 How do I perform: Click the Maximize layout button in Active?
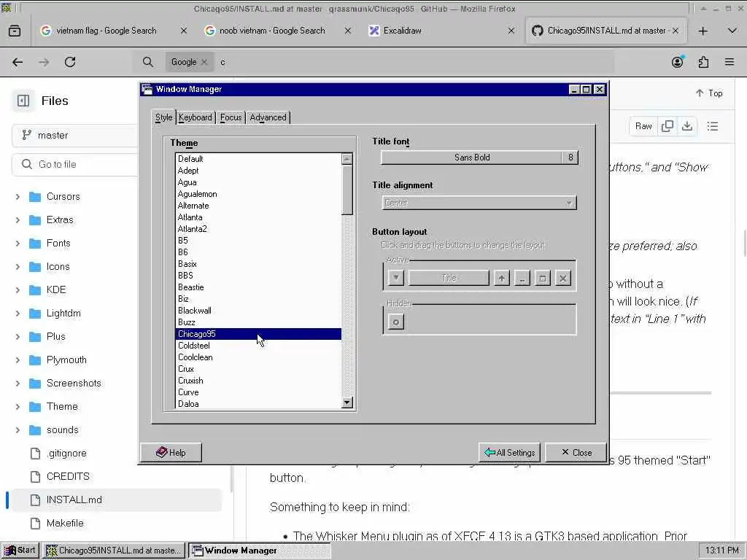click(543, 278)
